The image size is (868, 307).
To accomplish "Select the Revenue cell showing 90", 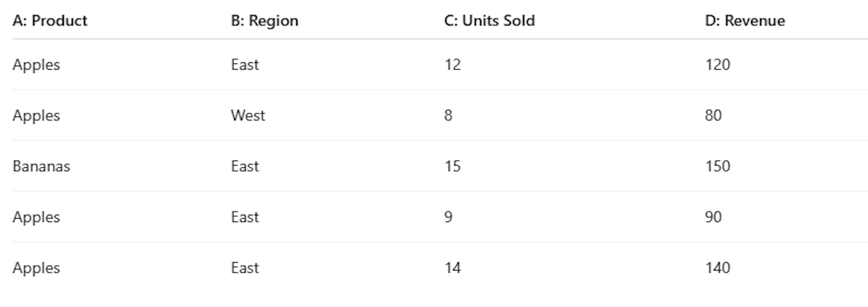I will [x=713, y=217].
